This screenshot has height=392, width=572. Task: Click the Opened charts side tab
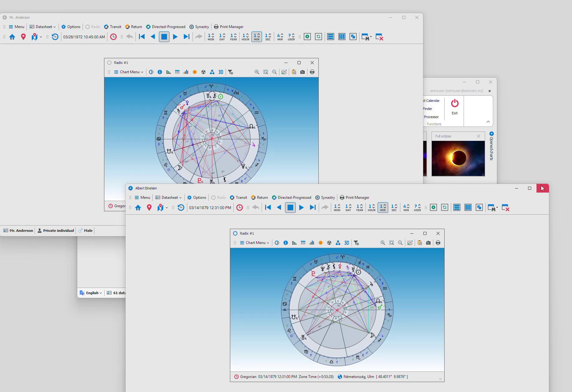point(491,146)
